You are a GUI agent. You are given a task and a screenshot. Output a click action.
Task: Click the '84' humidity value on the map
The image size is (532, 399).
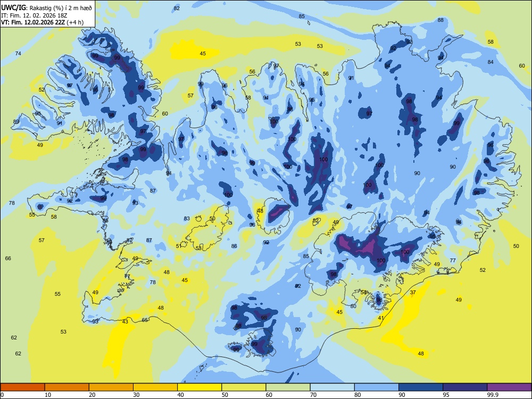point(491,62)
